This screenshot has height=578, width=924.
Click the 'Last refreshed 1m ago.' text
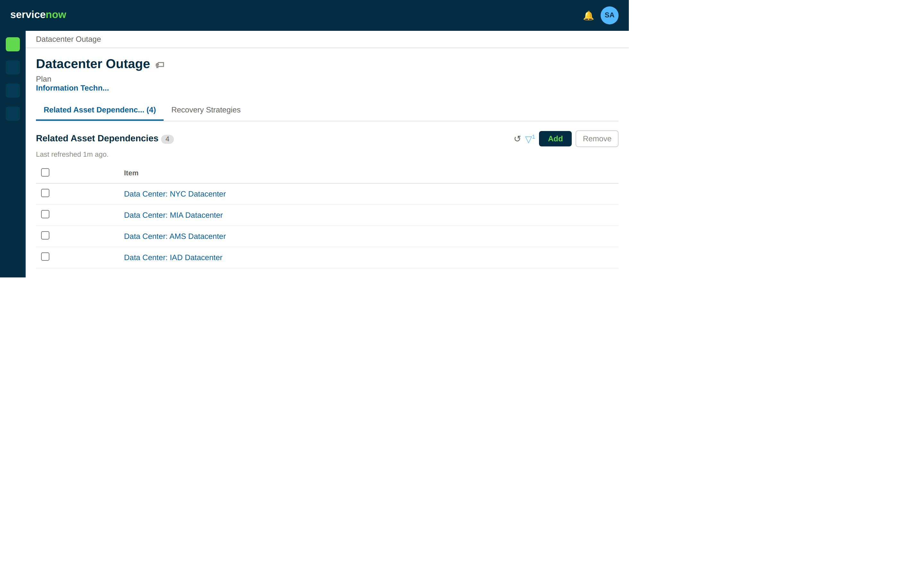pyautogui.click(x=72, y=154)
